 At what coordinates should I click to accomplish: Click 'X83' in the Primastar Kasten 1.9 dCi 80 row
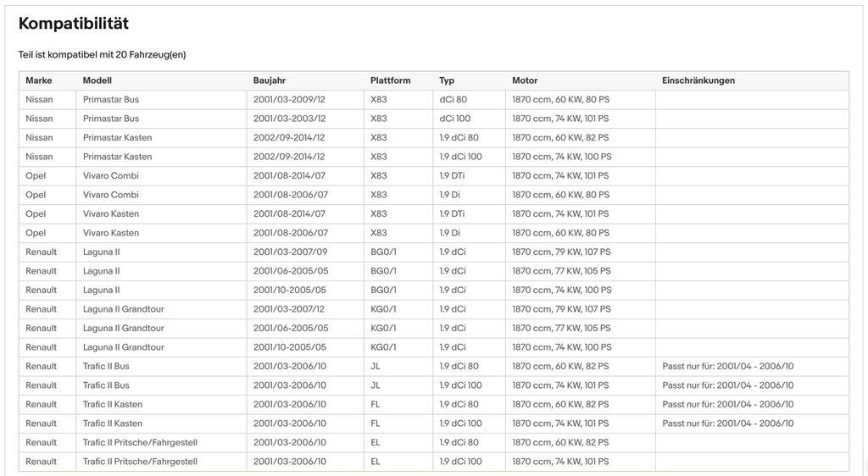tap(379, 138)
